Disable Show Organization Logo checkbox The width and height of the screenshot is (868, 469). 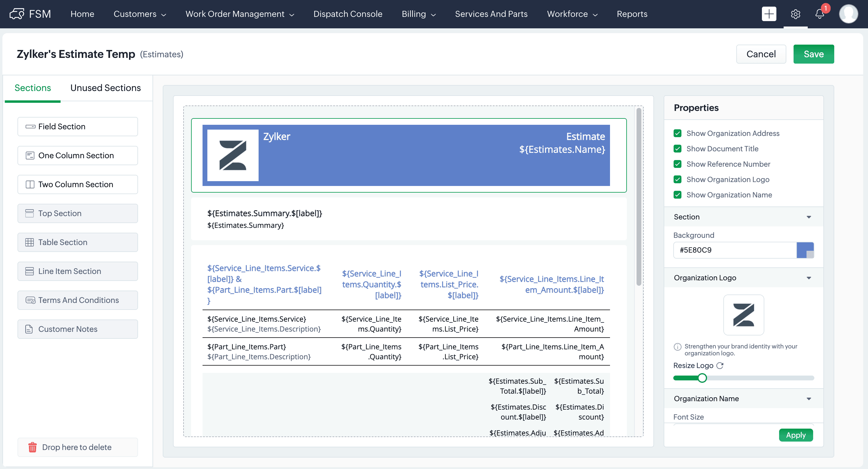(x=678, y=180)
